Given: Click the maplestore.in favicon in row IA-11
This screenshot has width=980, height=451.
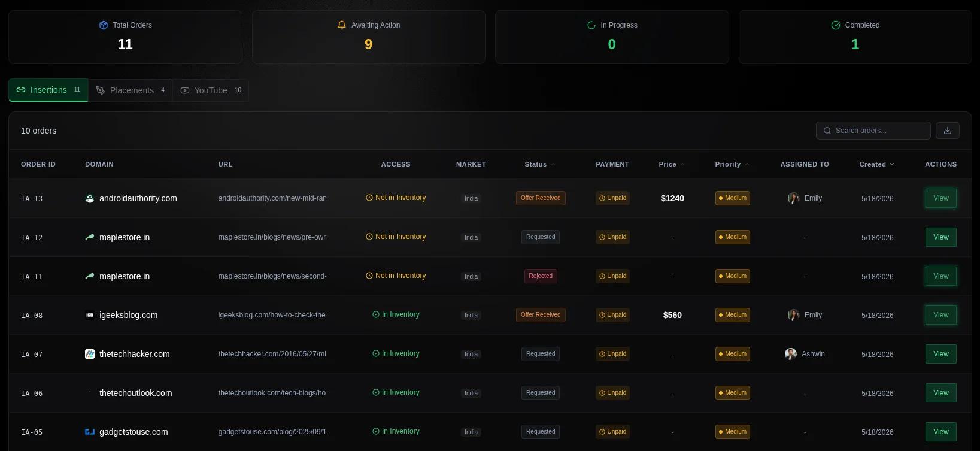Looking at the screenshot, I should click(x=90, y=276).
